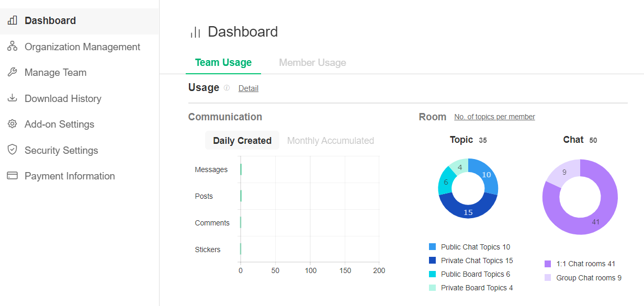Open No. of topics per member link
The height and width of the screenshot is (306, 644).
[494, 117]
